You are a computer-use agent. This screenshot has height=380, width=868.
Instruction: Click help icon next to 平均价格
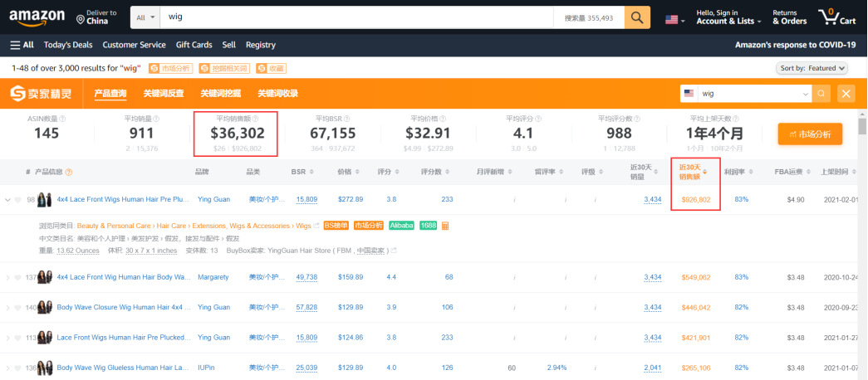442,119
